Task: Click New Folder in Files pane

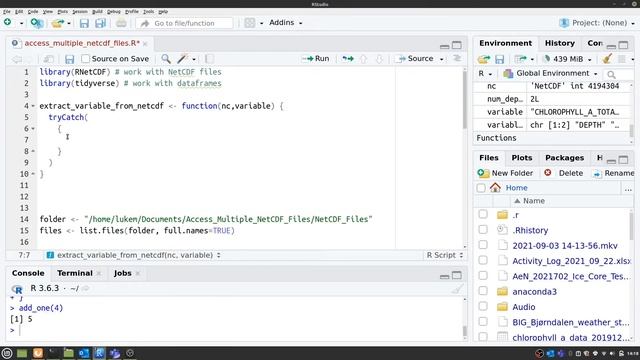Action: pos(505,173)
